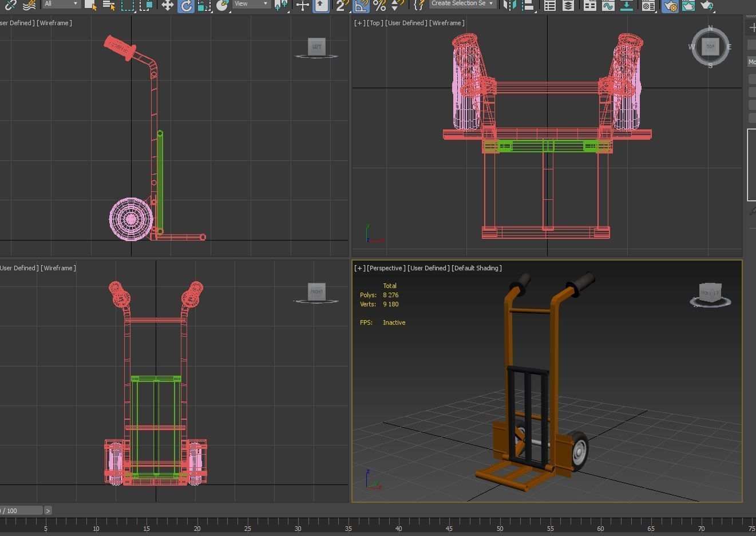This screenshot has width=756, height=536.
Task: Open [Wireframe] shading menu in the Top viewport
Action: pyautogui.click(x=446, y=23)
